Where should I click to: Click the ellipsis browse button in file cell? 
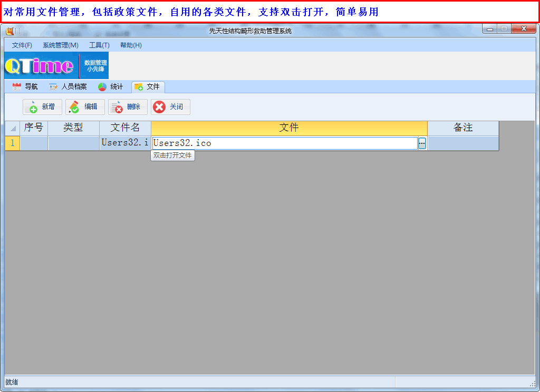point(422,143)
